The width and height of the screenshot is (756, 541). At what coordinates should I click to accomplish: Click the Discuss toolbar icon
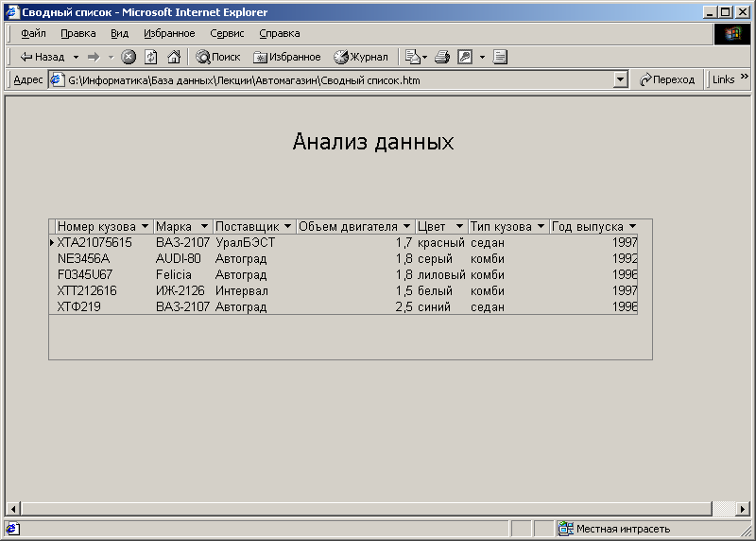coord(500,57)
